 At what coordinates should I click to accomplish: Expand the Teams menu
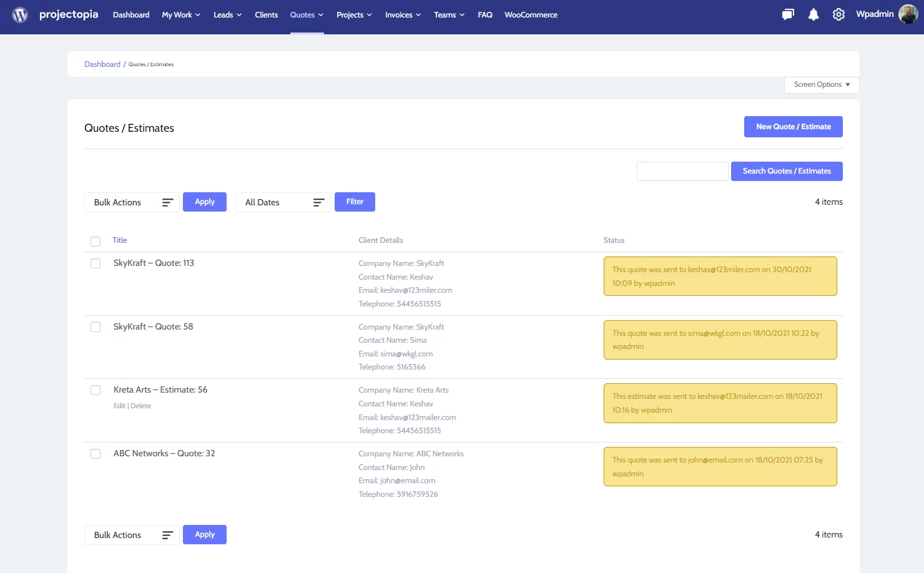tap(449, 15)
